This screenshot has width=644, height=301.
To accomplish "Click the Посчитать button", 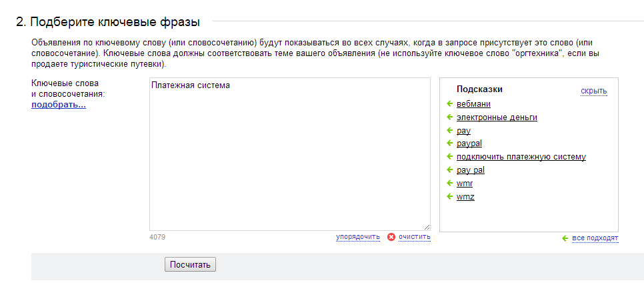I will 190,265.
